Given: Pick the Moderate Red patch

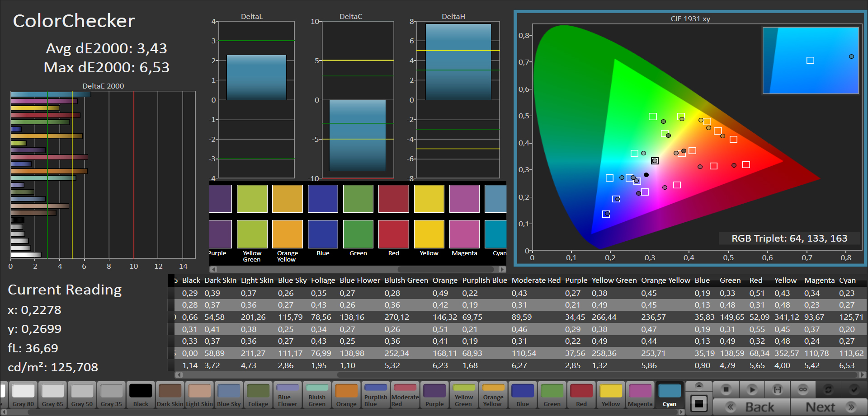Looking at the screenshot, I should (405, 395).
